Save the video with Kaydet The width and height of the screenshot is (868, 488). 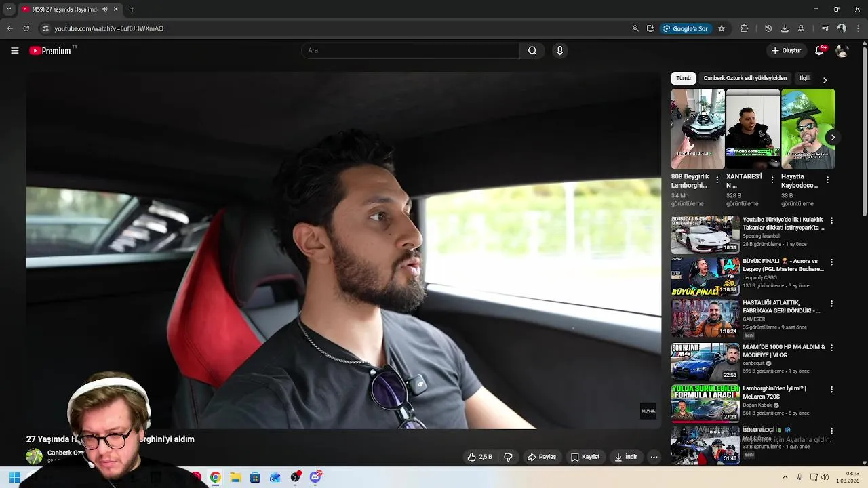point(585,457)
